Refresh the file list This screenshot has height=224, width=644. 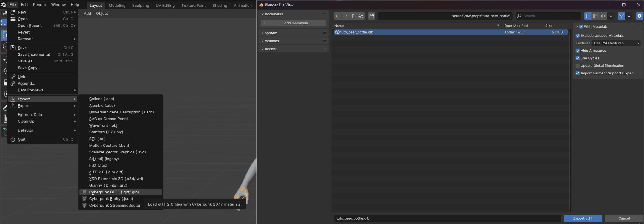(361, 16)
